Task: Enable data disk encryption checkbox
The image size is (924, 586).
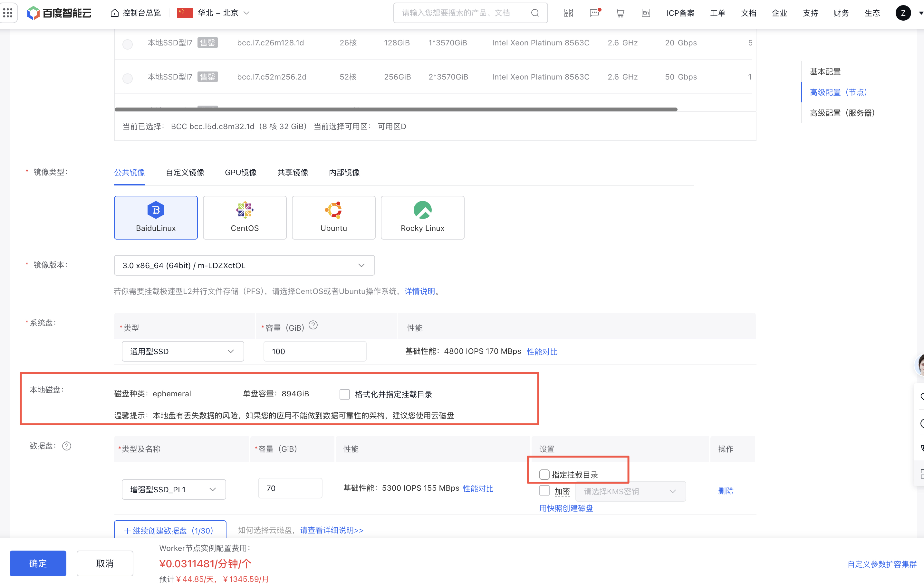Action: pos(544,490)
